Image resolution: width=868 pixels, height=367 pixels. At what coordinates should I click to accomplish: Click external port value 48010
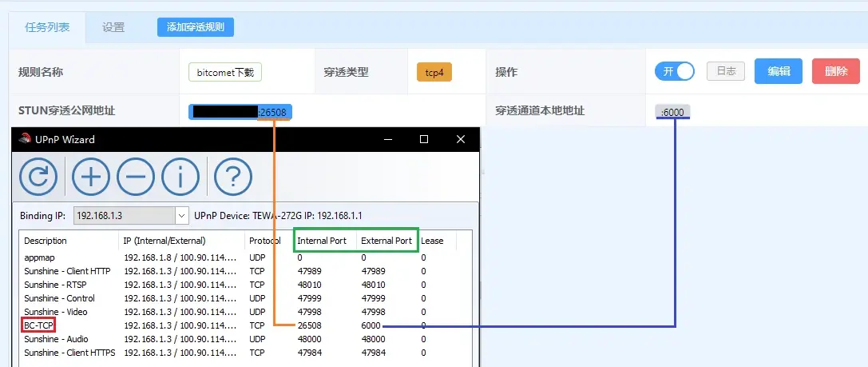pos(373,285)
